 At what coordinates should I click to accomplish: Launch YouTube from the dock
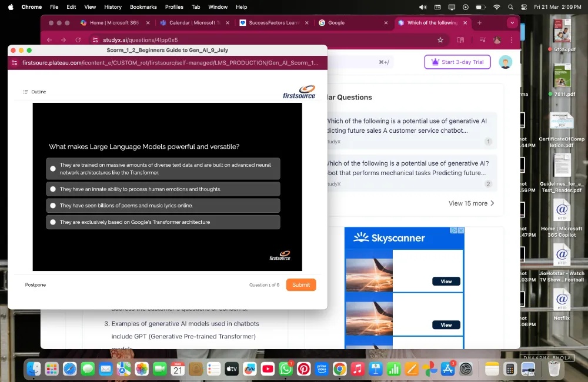coord(268,368)
